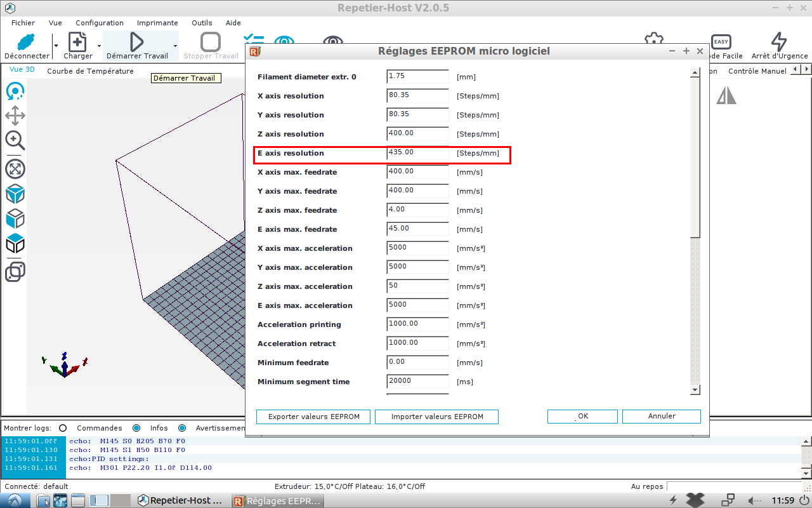Toggle the Infos log filter
812x508 pixels.
pos(136,428)
